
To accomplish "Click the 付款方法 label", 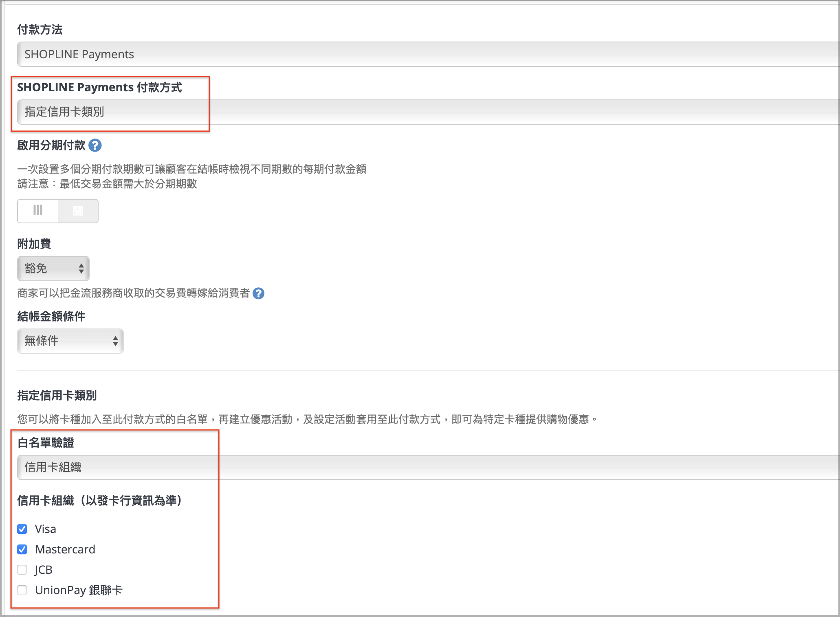I will pyautogui.click(x=40, y=29).
